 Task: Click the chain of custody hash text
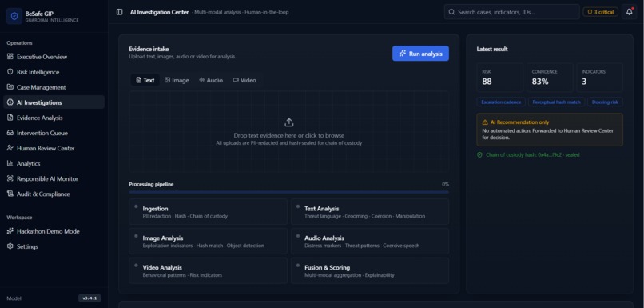pyautogui.click(x=533, y=155)
